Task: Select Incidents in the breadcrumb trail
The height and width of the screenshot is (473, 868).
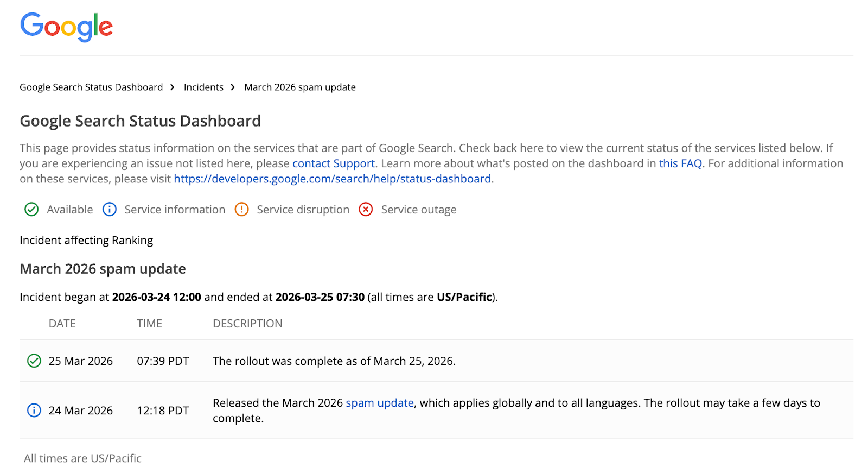Action: click(x=203, y=87)
